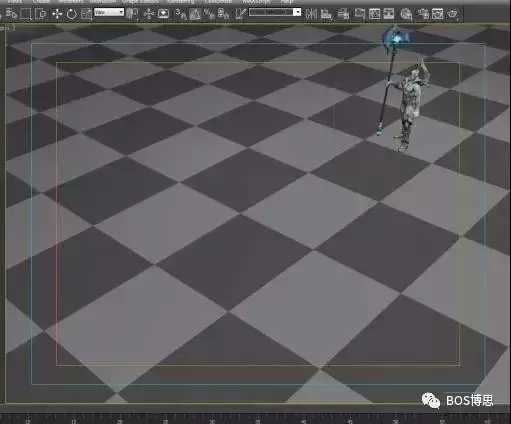Screen dimensions: 511x424
Task: Click the Mirror tool icon
Action: tap(311, 14)
